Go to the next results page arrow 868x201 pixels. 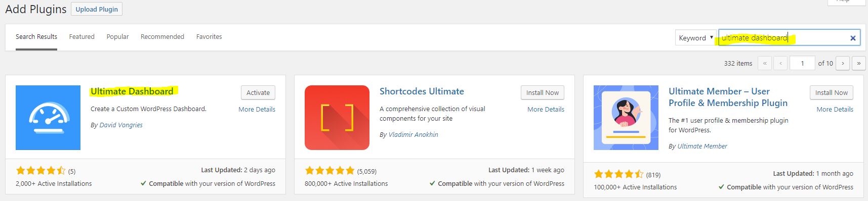(843, 63)
